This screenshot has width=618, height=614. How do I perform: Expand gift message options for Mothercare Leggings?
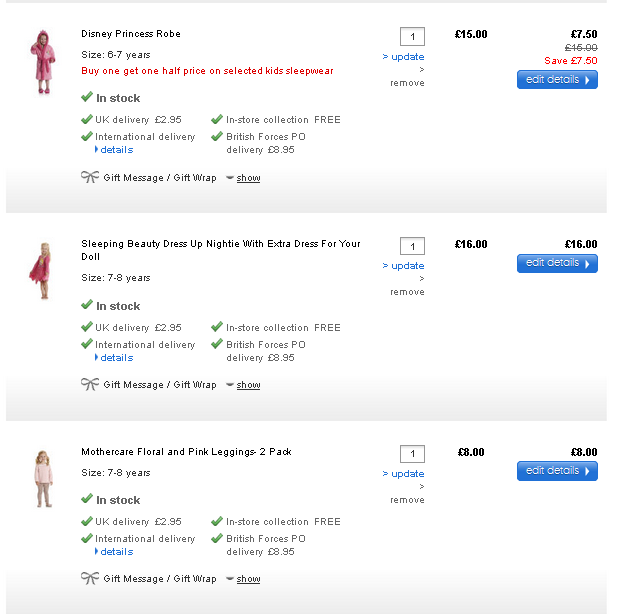[248, 579]
